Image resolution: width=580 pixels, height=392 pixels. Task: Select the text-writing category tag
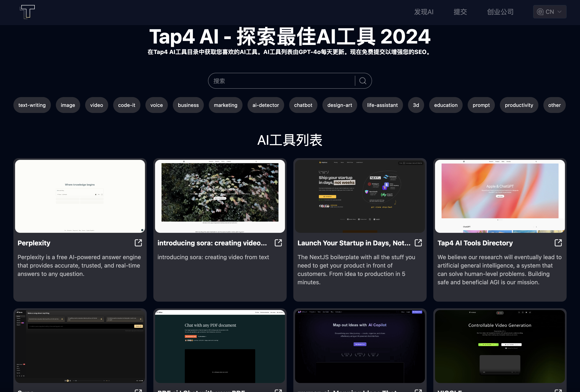click(32, 105)
